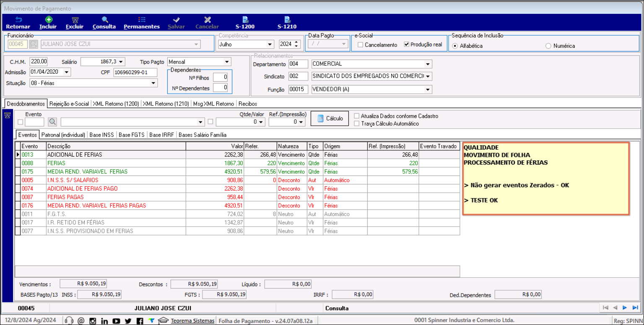
Task: Click the Retornar toolbar icon
Action: point(18,19)
